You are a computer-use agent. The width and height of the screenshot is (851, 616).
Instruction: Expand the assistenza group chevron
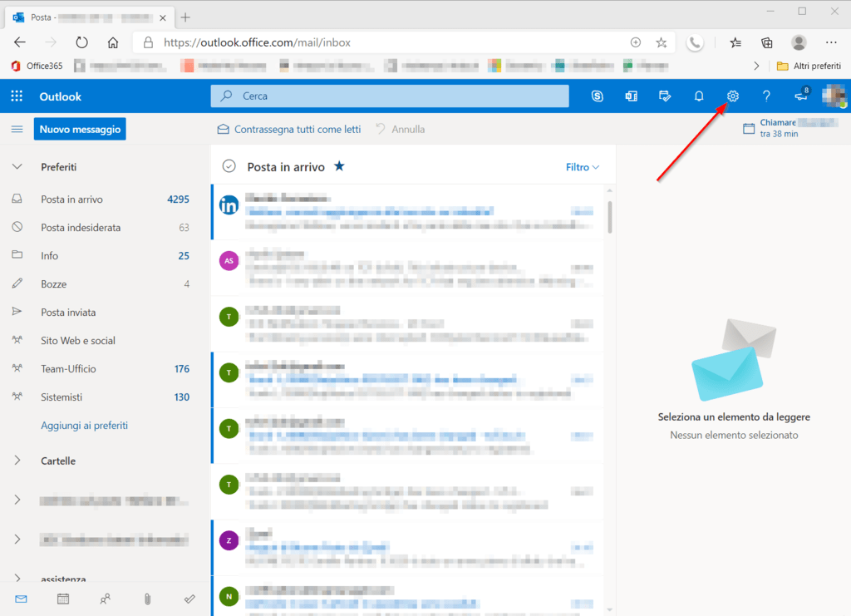[17, 579]
